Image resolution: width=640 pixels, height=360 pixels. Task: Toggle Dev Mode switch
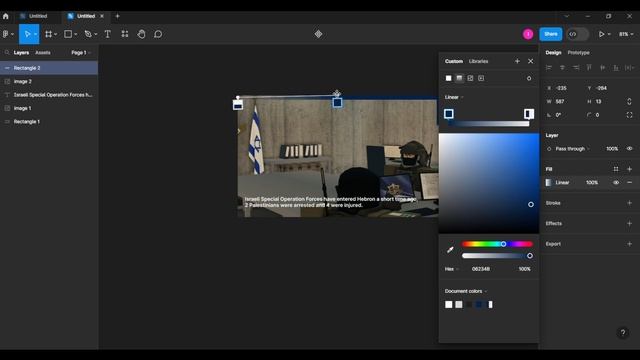click(x=578, y=34)
